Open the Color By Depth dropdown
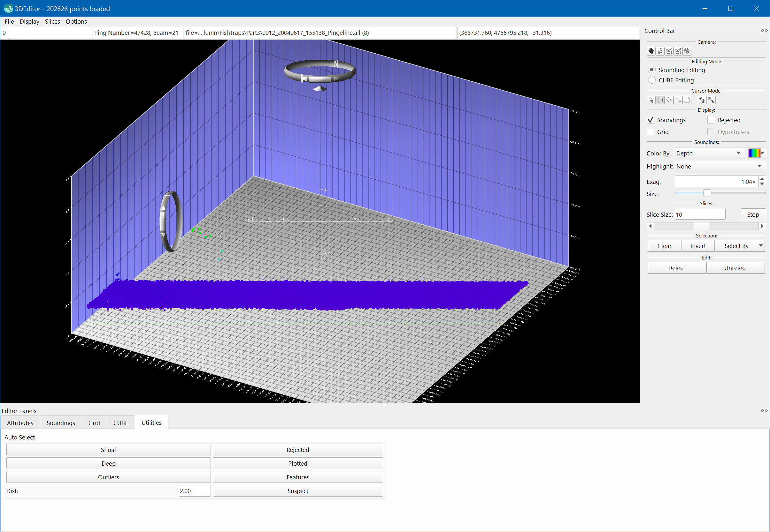Screen dimensions: 770x532 coord(709,153)
